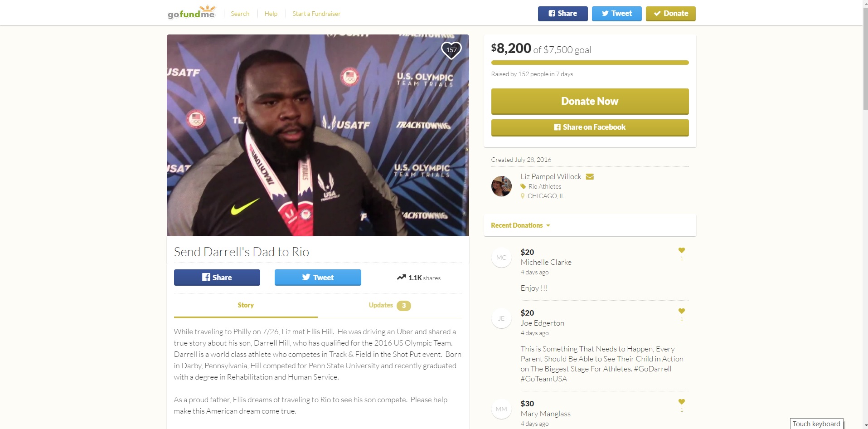
Task: Click the GoFundMe logo
Action: click(x=191, y=13)
